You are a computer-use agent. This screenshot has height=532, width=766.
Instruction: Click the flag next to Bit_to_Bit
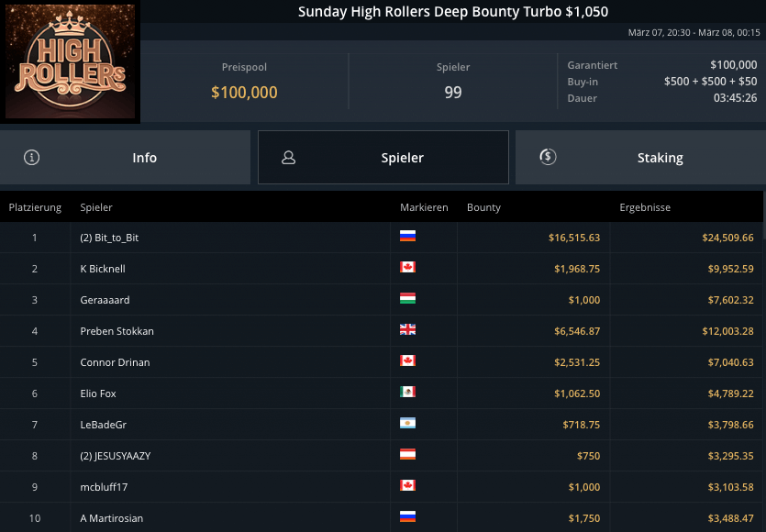(x=408, y=236)
